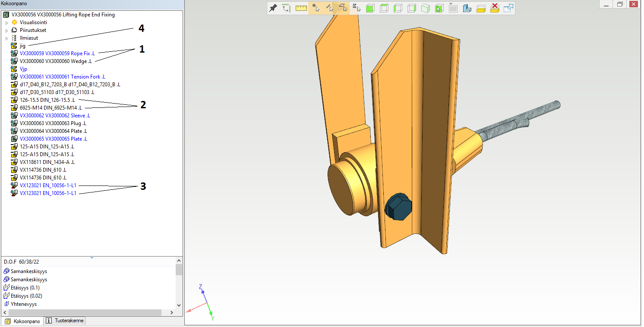Toggle the edge selection filter
Image resolution: width=644 pixels, height=327 pixels.
click(329, 8)
